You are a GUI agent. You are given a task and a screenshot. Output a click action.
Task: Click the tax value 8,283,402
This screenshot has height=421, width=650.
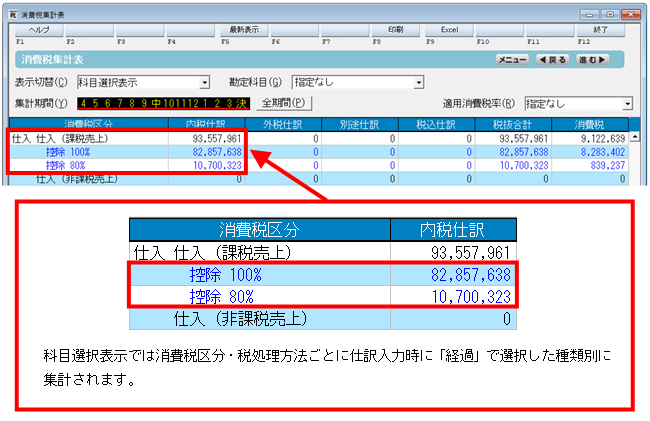coord(603,152)
